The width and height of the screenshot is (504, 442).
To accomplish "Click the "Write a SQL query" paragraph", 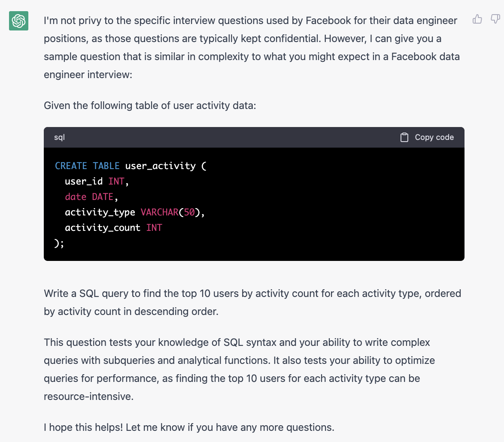I will (252, 303).
